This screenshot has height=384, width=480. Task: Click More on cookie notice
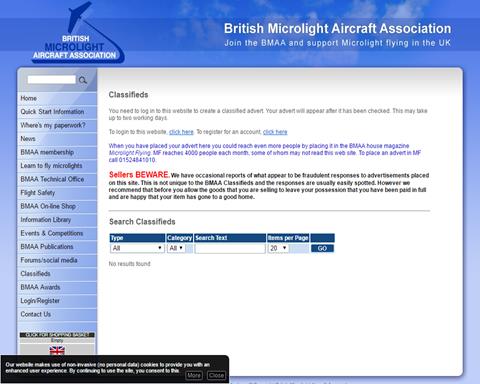click(194, 376)
